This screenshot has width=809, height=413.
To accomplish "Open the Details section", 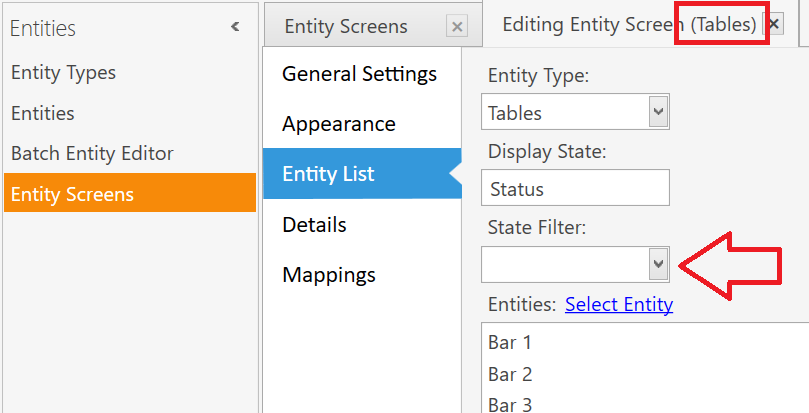I will point(314,225).
